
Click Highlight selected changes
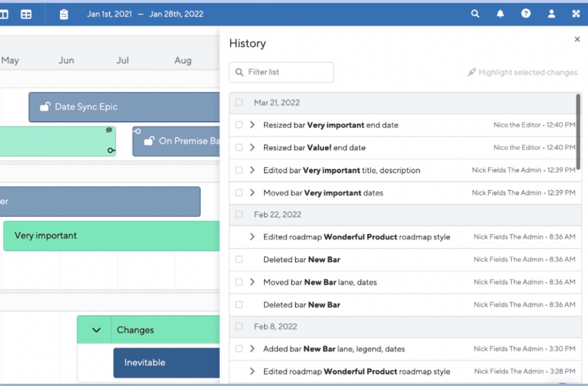click(522, 72)
